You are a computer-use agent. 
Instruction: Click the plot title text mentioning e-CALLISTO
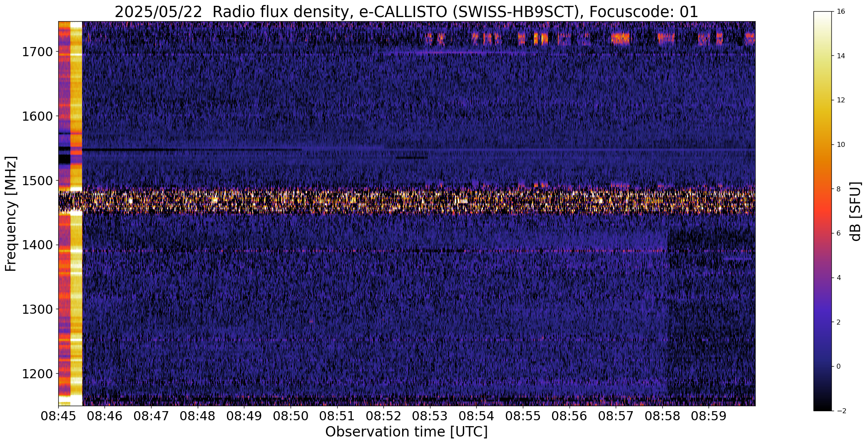406,12
